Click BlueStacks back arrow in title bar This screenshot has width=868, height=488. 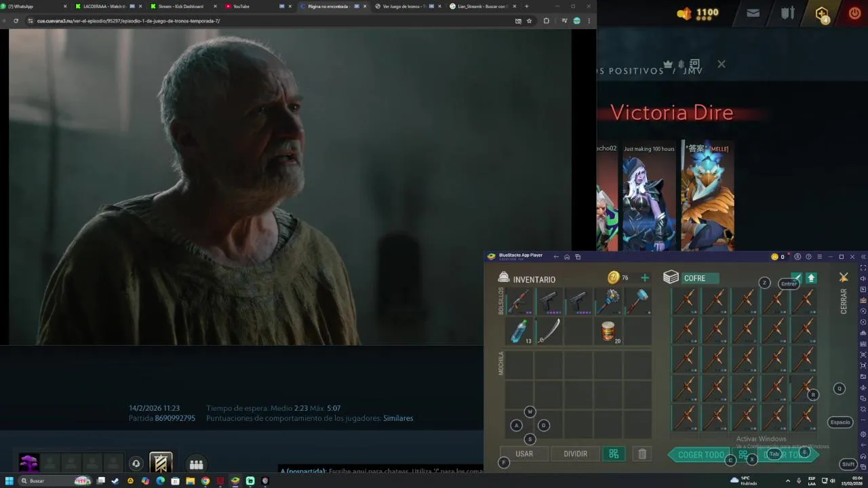click(556, 257)
